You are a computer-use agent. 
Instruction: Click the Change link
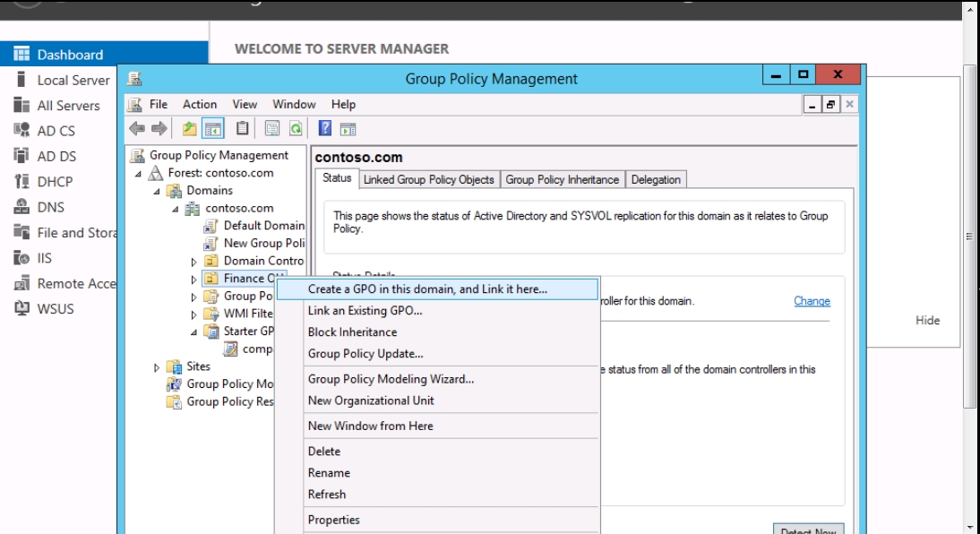(x=812, y=301)
